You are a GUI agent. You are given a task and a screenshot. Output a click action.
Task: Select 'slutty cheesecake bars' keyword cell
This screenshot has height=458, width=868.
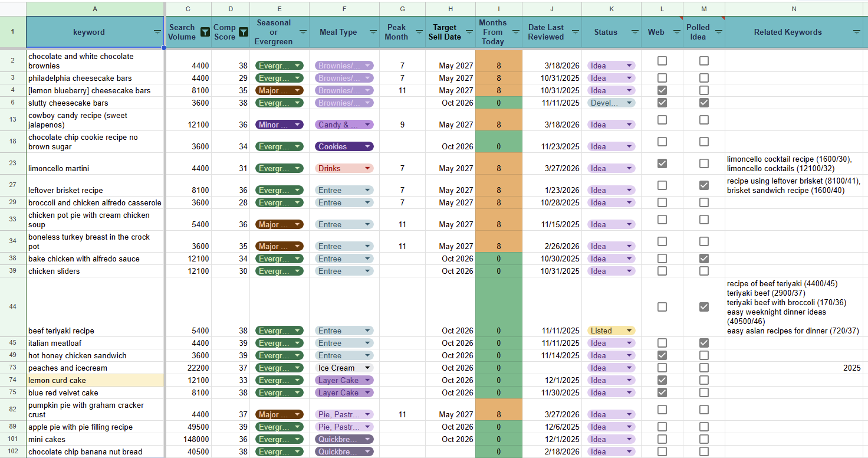click(x=96, y=103)
